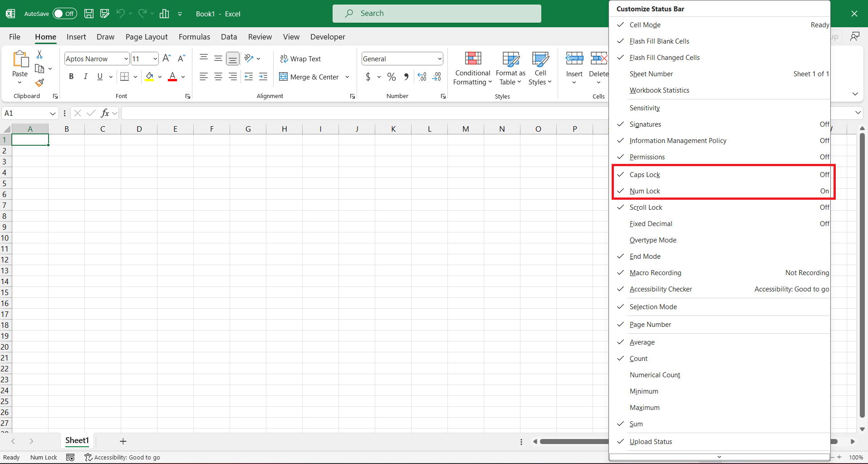Image resolution: width=868 pixels, height=464 pixels.
Task: Click the Increase Indent icon
Action: pyautogui.click(x=263, y=77)
